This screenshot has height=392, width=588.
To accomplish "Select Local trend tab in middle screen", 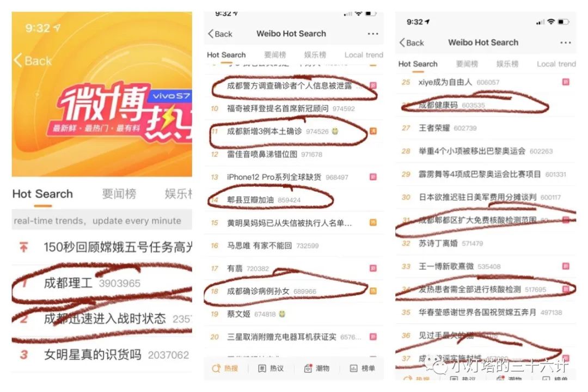I will tap(364, 55).
